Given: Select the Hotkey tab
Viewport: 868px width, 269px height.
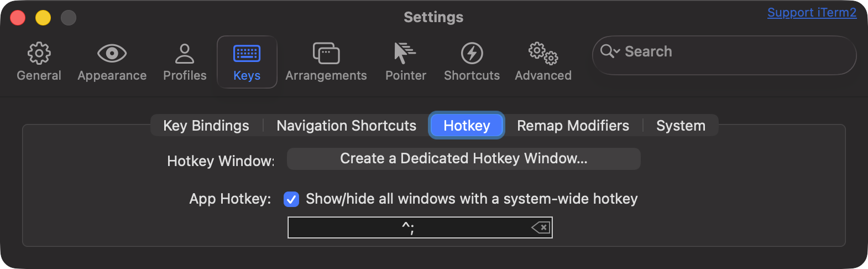Looking at the screenshot, I should (x=467, y=126).
